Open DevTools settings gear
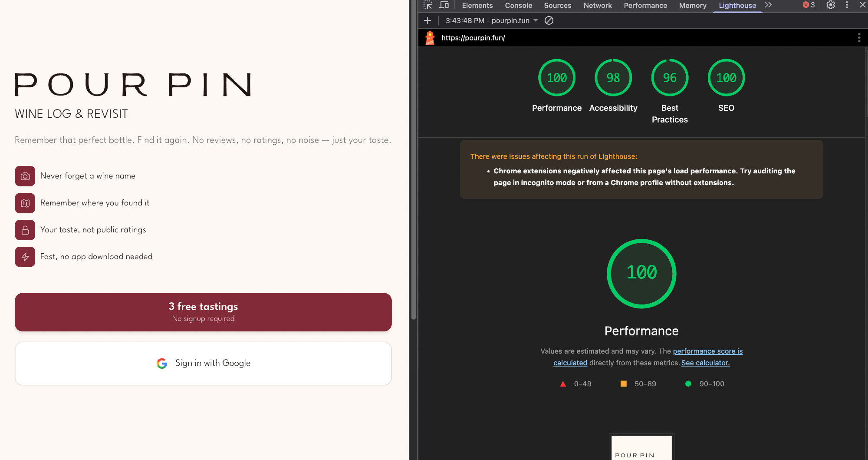 click(x=830, y=5)
